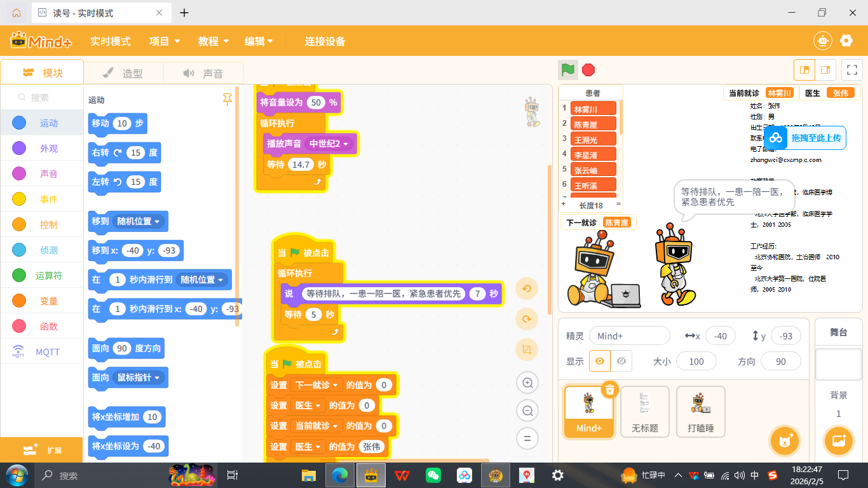This screenshot has width=868, height=488.
Task: Click the zoom-in magnifier in the code area
Action: coord(527,383)
